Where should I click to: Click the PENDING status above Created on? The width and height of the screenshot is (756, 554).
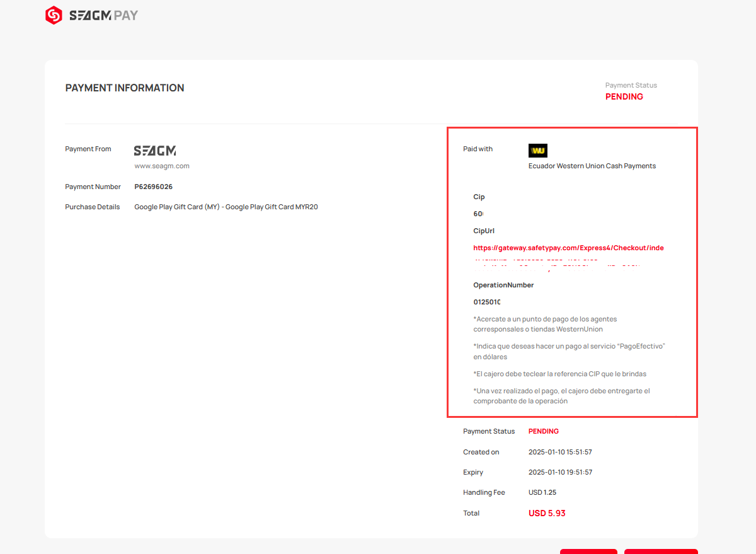(x=544, y=432)
